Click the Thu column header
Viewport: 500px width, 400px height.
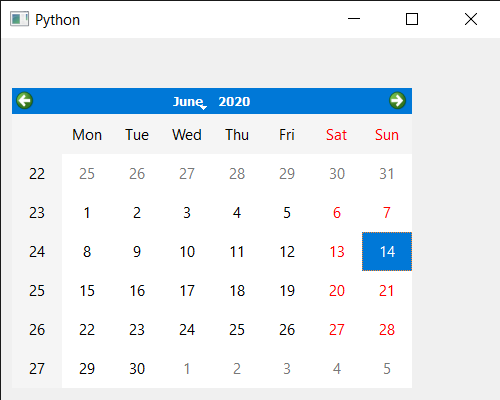click(237, 135)
